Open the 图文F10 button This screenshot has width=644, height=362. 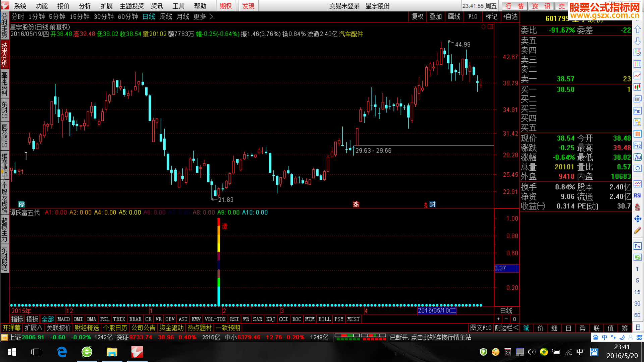pyautogui.click(x=481, y=328)
